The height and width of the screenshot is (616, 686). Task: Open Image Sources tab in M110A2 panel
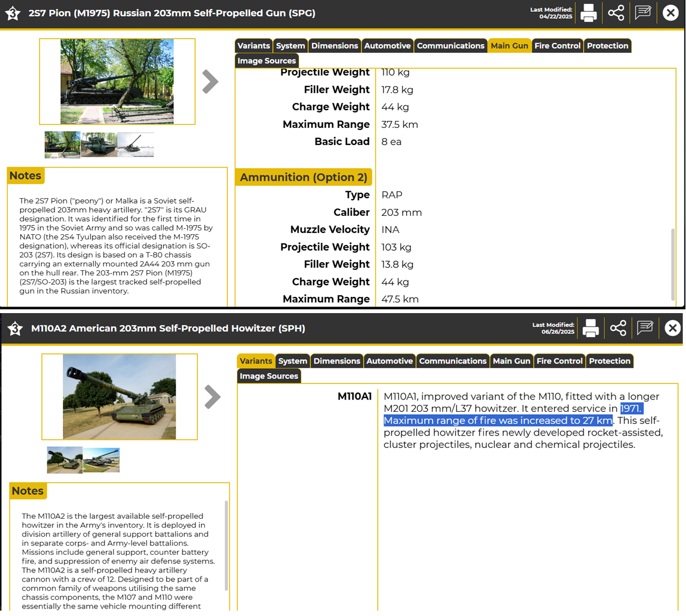[269, 376]
